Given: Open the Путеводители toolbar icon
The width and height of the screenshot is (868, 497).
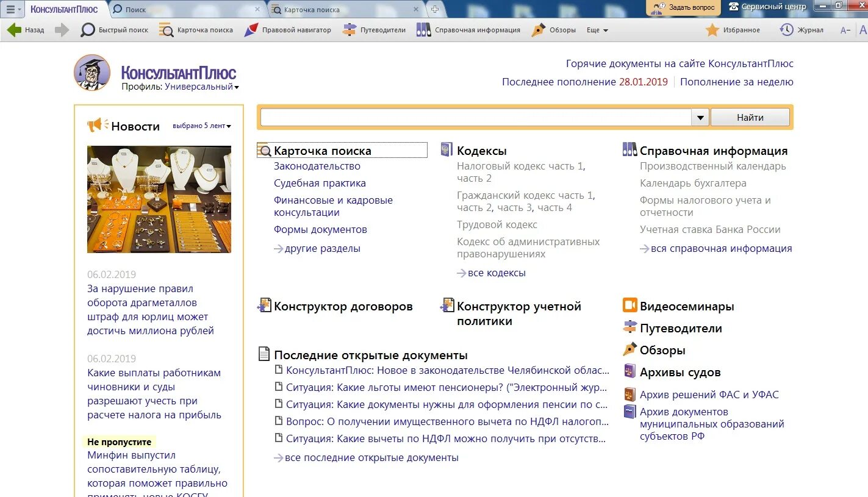Looking at the screenshot, I should point(350,30).
